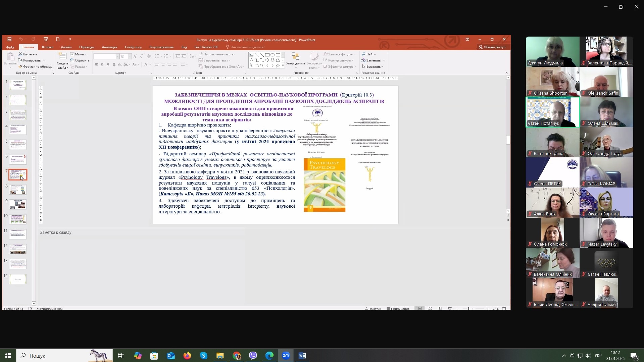Click the Arrange (Упорядочить) icon
The width and height of the screenshot is (644, 362).
[x=295, y=58]
